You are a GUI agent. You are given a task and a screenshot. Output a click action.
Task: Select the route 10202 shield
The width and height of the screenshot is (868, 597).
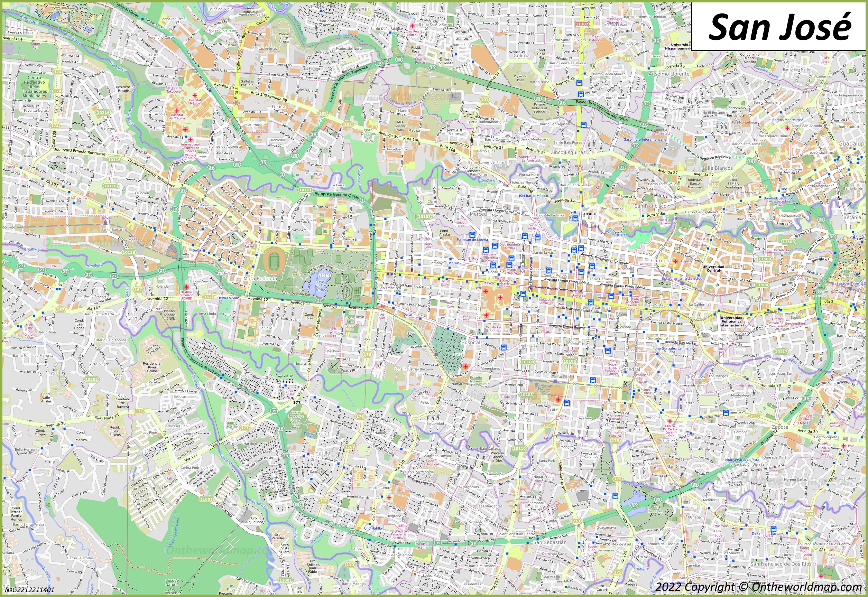tap(91, 379)
